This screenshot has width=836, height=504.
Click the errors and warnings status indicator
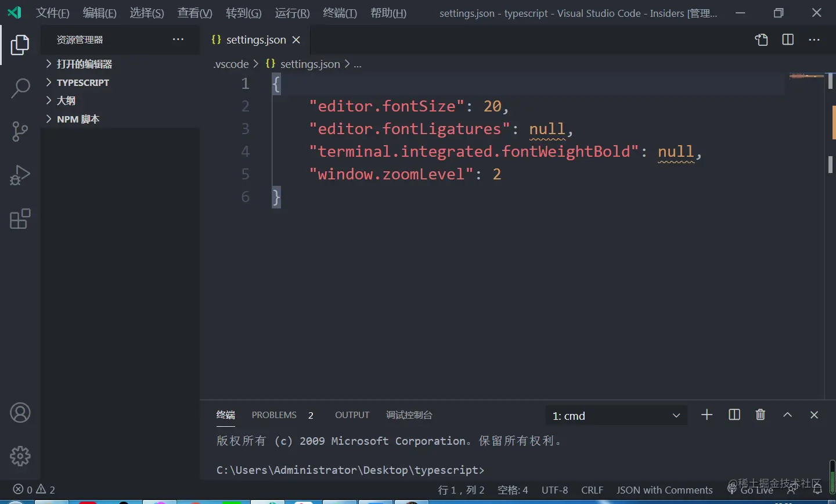coord(34,489)
